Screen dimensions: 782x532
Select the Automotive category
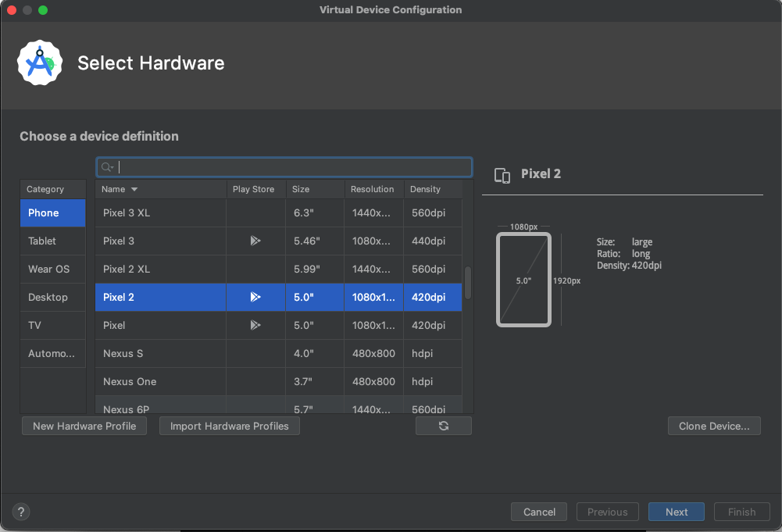click(x=53, y=354)
